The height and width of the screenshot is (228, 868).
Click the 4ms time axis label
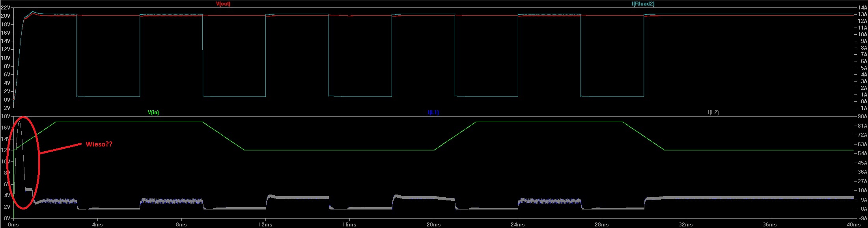(97, 224)
